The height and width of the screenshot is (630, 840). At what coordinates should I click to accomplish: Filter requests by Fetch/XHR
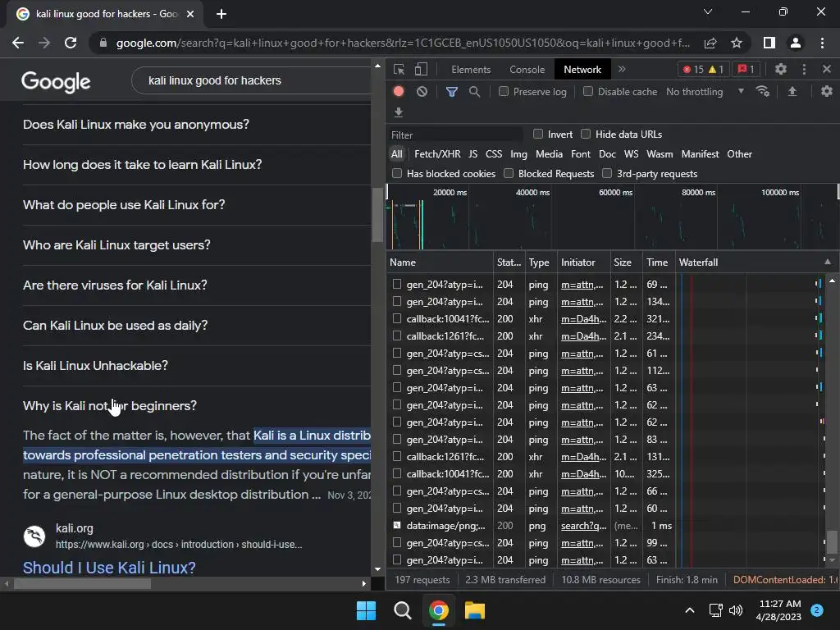coord(437,153)
